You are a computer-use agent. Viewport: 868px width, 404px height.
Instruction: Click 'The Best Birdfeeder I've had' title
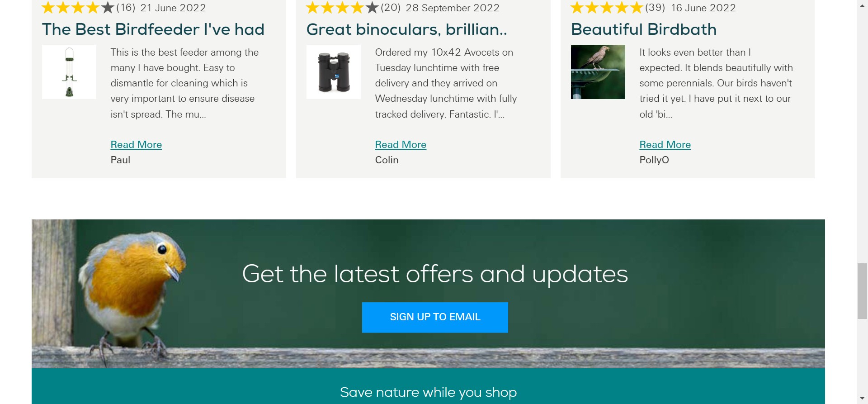click(153, 29)
